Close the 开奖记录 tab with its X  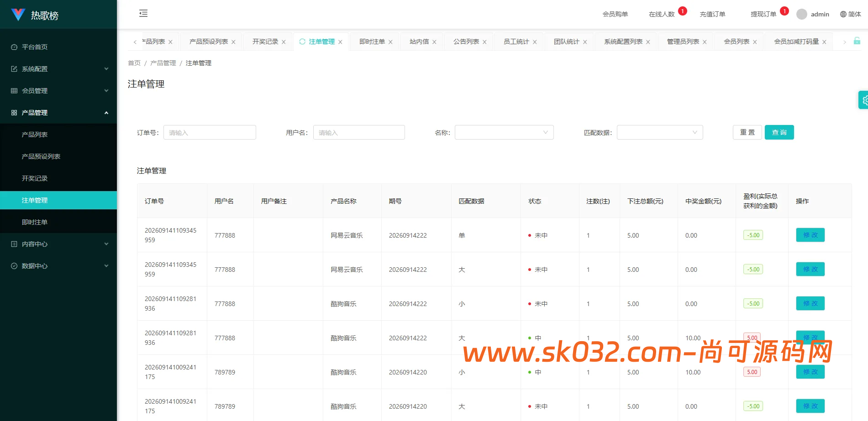coord(284,42)
